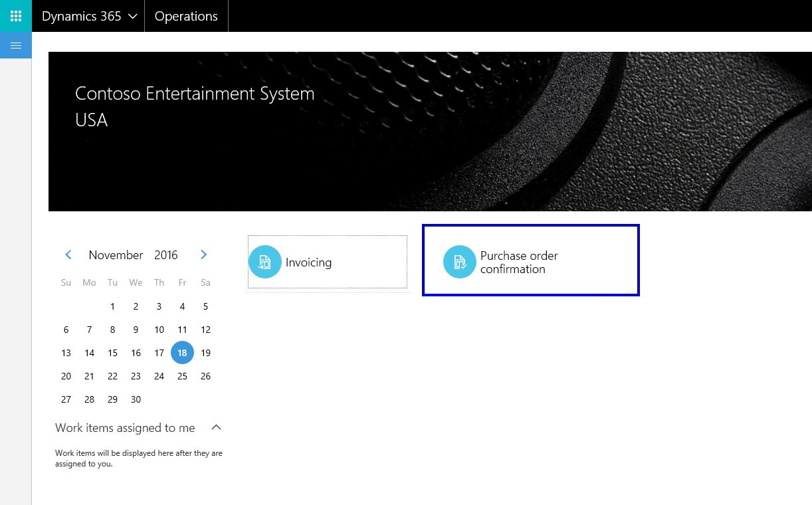Select November 25 on the calendar
Image resolution: width=812 pixels, height=505 pixels.
(x=182, y=376)
